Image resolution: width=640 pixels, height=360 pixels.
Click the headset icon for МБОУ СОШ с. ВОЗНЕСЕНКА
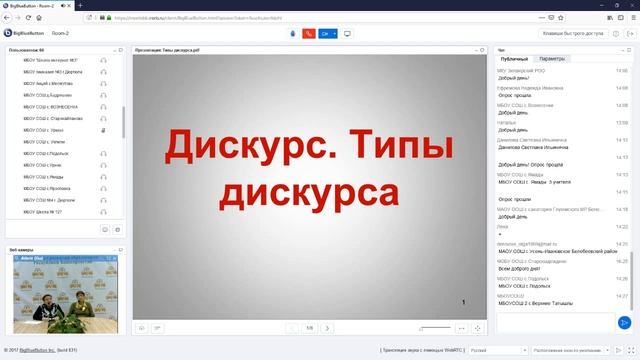(103, 107)
